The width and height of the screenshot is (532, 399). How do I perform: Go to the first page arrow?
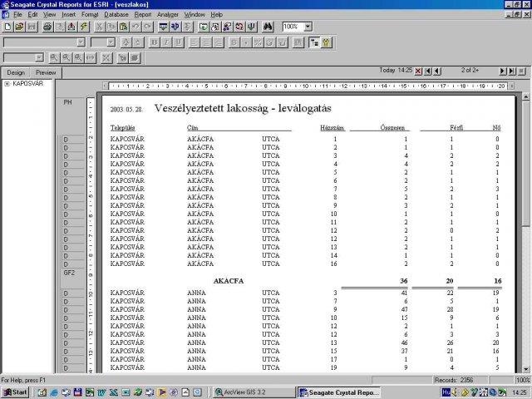click(428, 71)
